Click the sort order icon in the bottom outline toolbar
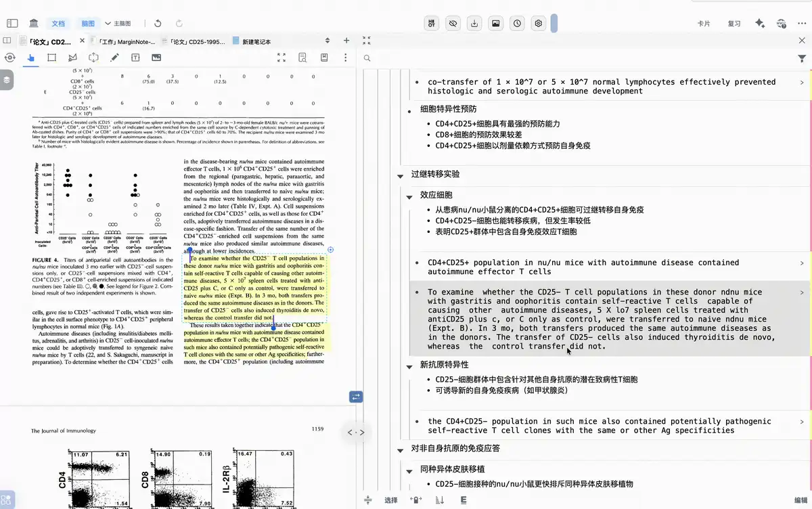Image resolution: width=812 pixels, height=509 pixels. coord(440,500)
